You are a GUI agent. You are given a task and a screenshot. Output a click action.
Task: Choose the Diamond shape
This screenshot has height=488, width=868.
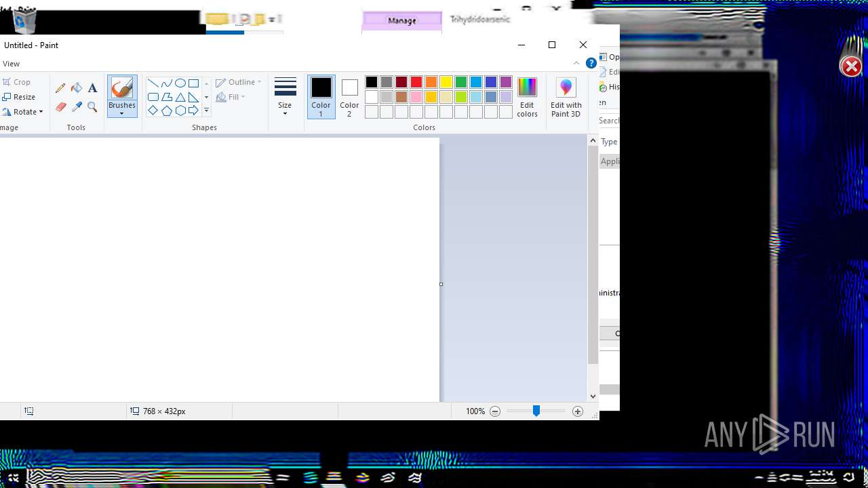(x=153, y=110)
